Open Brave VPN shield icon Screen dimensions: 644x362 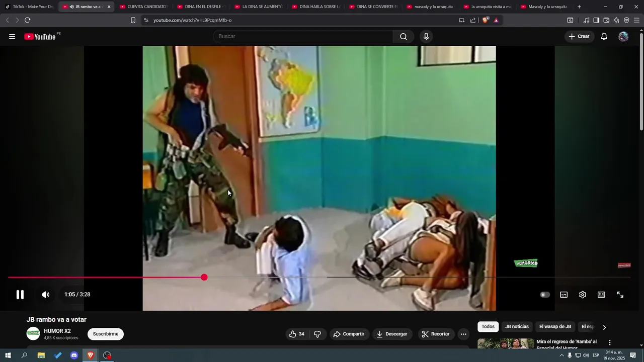626,20
